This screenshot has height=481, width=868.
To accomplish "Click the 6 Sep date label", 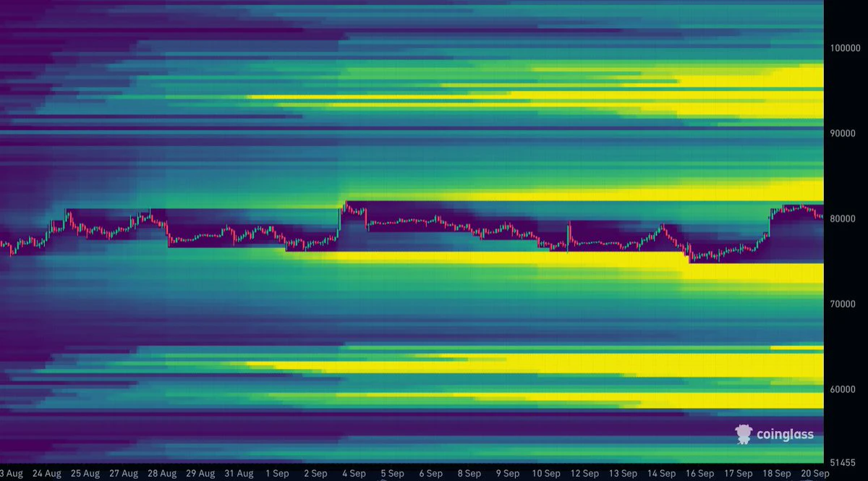I will coord(430,474).
